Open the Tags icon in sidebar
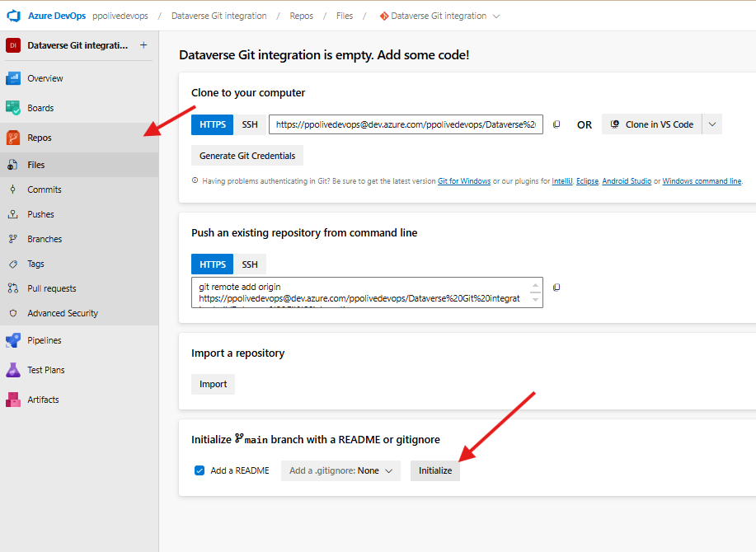 pos(13,264)
